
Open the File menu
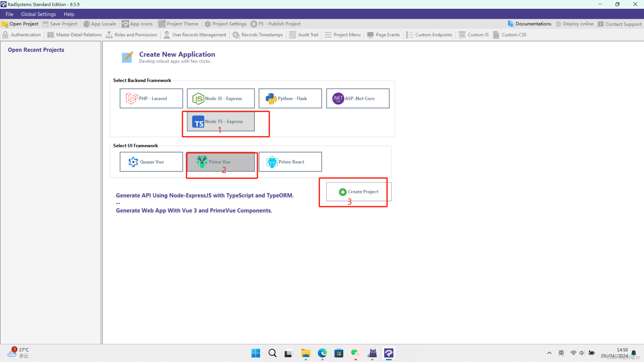tap(9, 14)
